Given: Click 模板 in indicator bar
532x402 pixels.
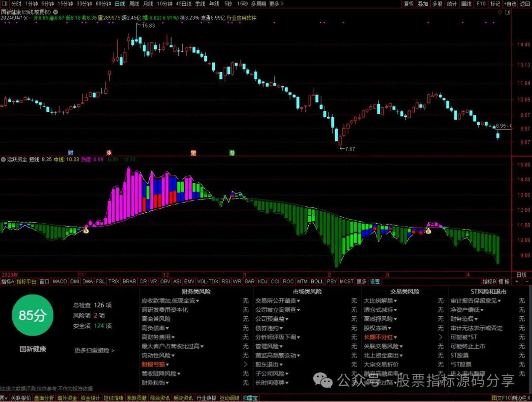Looking at the screenshot, I should pos(504,282).
